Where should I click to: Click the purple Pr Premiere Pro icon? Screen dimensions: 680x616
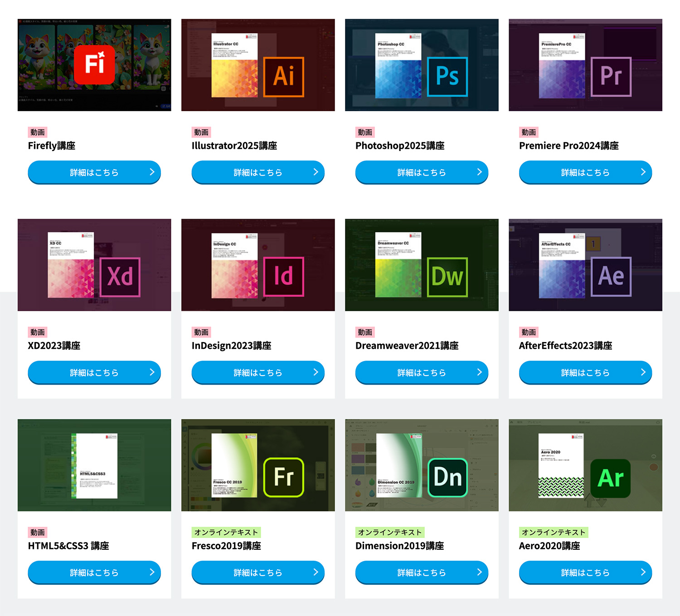[611, 77]
